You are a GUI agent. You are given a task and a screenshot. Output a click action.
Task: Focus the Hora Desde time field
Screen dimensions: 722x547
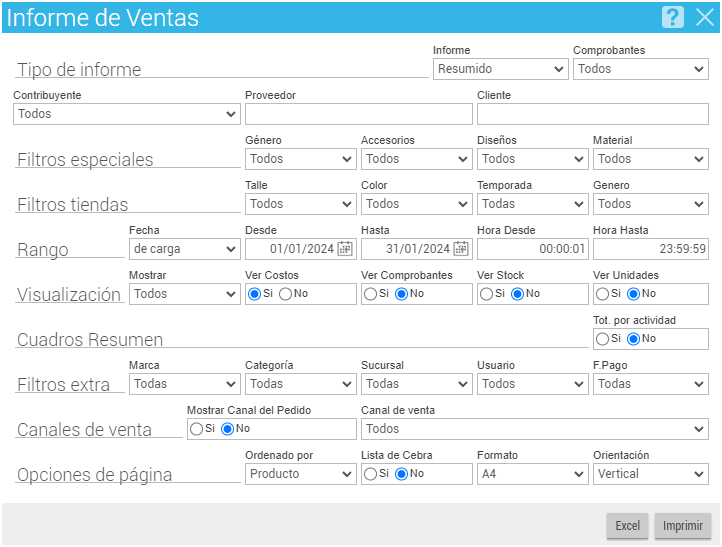click(x=533, y=249)
